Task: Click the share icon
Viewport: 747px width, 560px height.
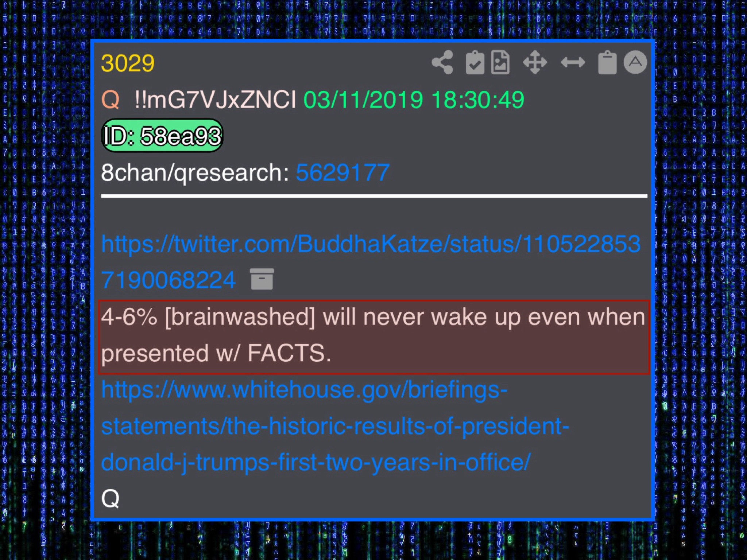Action: click(442, 62)
